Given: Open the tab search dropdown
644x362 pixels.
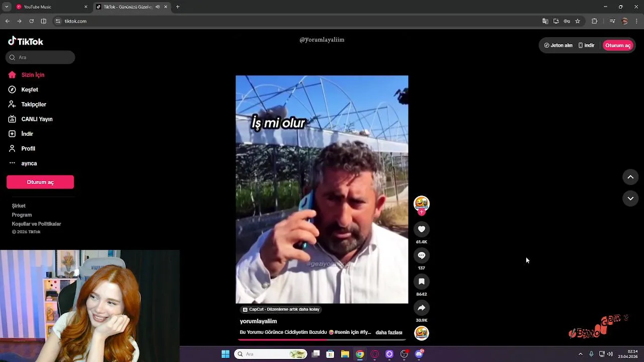Looking at the screenshot, I should coord(6,7).
